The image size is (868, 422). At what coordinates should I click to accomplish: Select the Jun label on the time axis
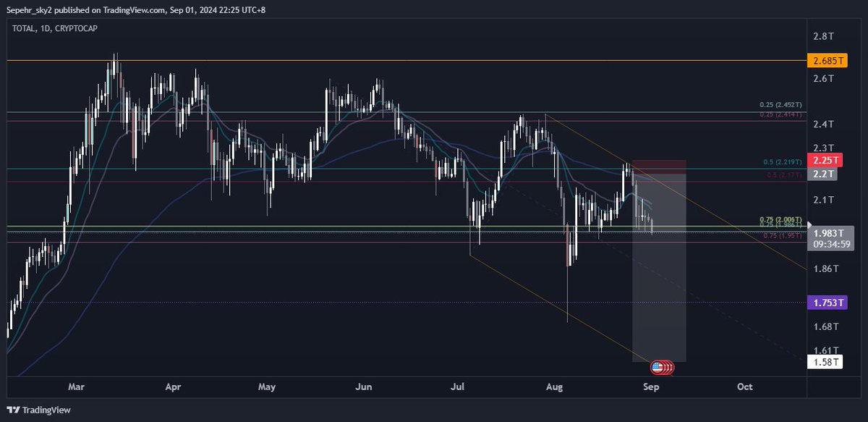click(363, 387)
